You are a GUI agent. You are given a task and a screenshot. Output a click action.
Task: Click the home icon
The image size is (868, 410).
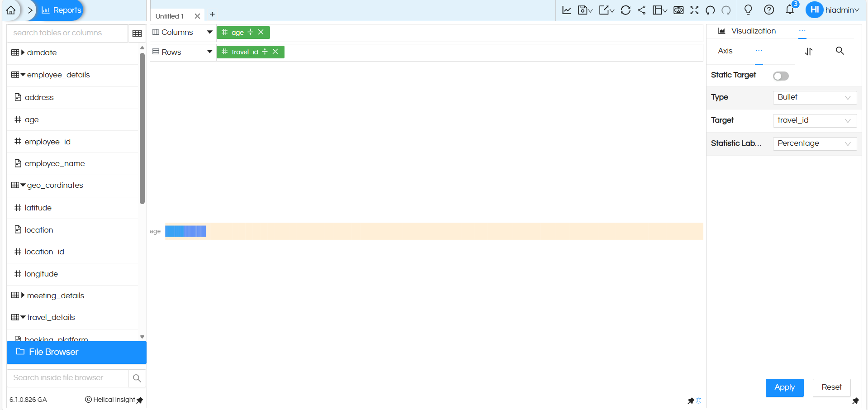click(11, 10)
